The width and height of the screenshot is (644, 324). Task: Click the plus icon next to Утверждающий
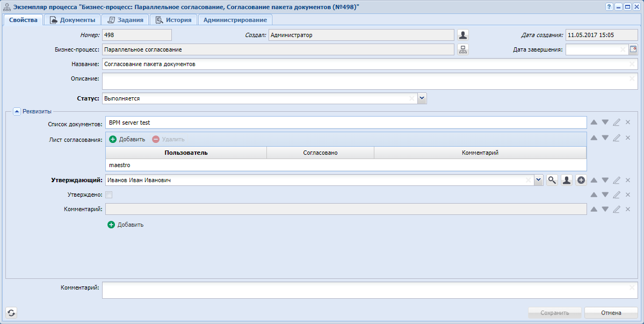pos(581,181)
